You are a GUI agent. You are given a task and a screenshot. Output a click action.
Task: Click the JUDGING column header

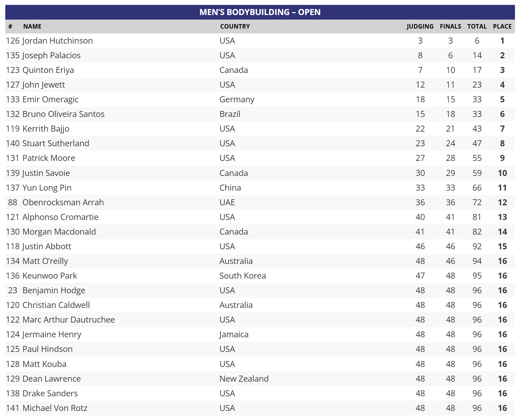420,26
